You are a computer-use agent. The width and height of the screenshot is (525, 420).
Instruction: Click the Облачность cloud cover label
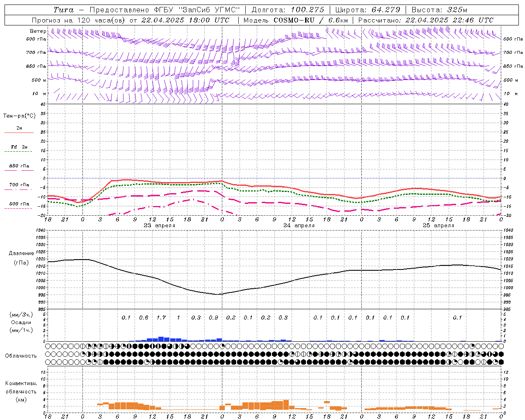tap(21, 356)
